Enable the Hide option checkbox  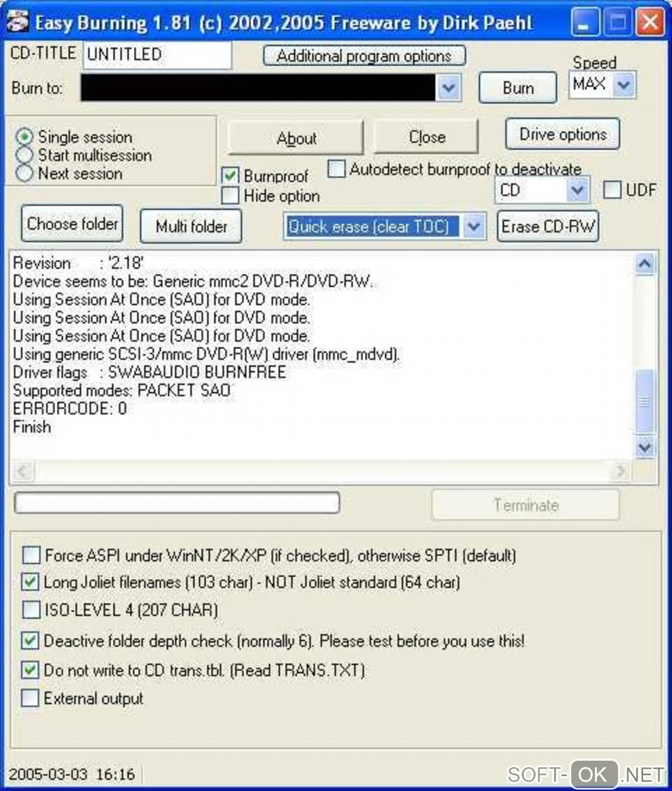(x=230, y=196)
